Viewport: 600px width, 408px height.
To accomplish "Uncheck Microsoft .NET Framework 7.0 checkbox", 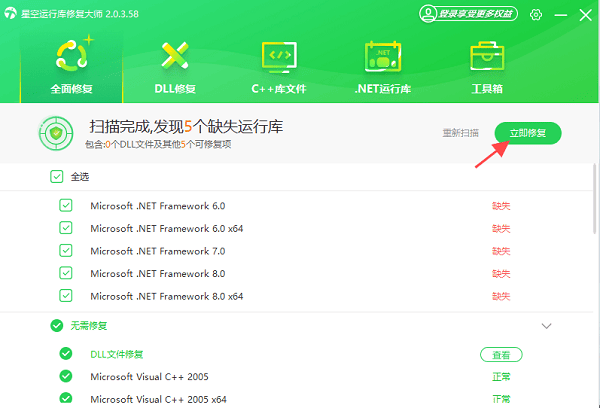I will pos(66,251).
